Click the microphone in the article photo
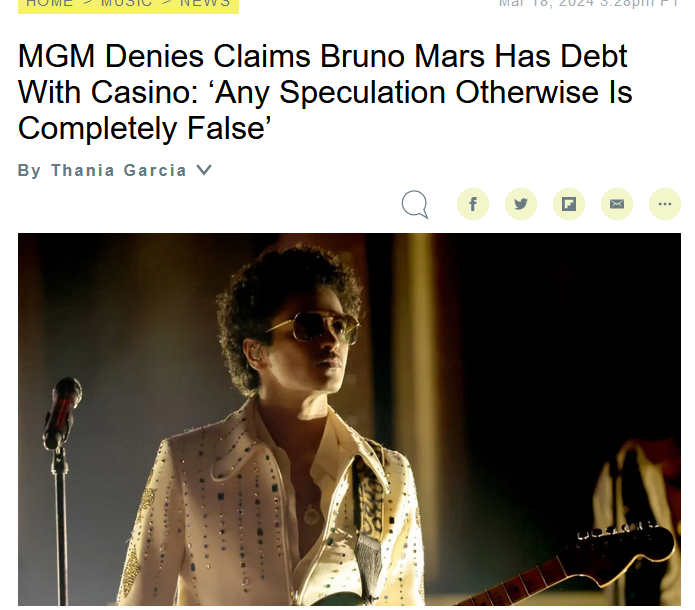 click(x=62, y=412)
